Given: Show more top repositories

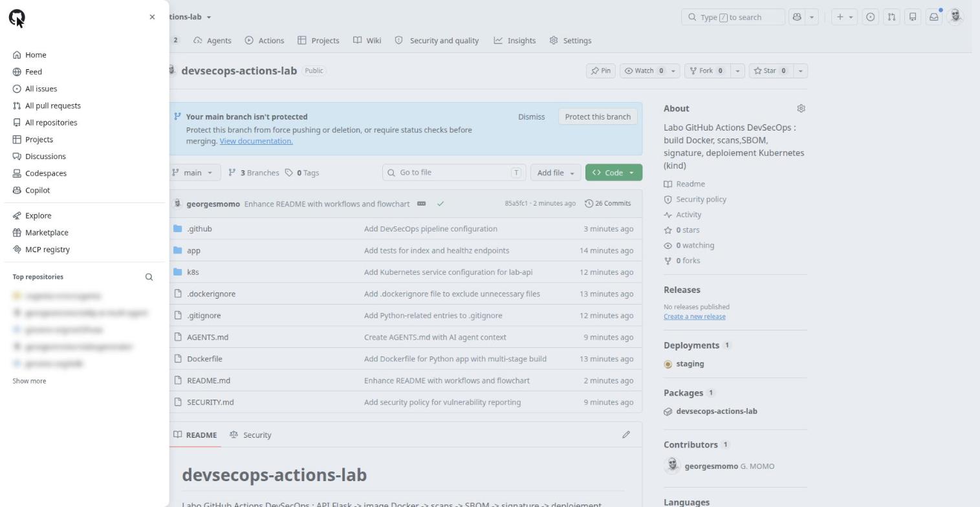Looking at the screenshot, I should tap(29, 381).
